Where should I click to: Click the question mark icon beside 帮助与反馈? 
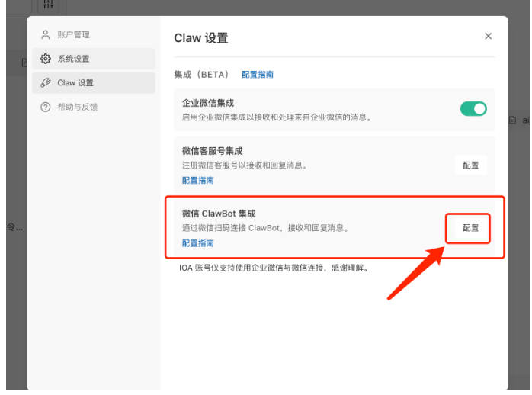(x=46, y=107)
